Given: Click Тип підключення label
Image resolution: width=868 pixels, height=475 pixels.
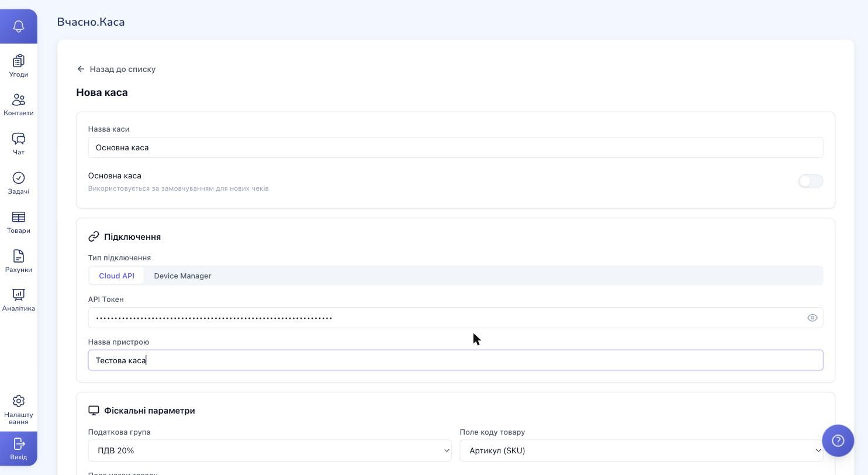Looking at the screenshot, I should (119, 258).
